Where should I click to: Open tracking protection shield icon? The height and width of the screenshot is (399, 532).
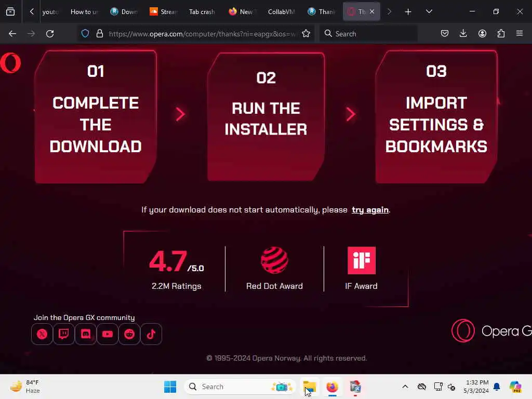(85, 33)
